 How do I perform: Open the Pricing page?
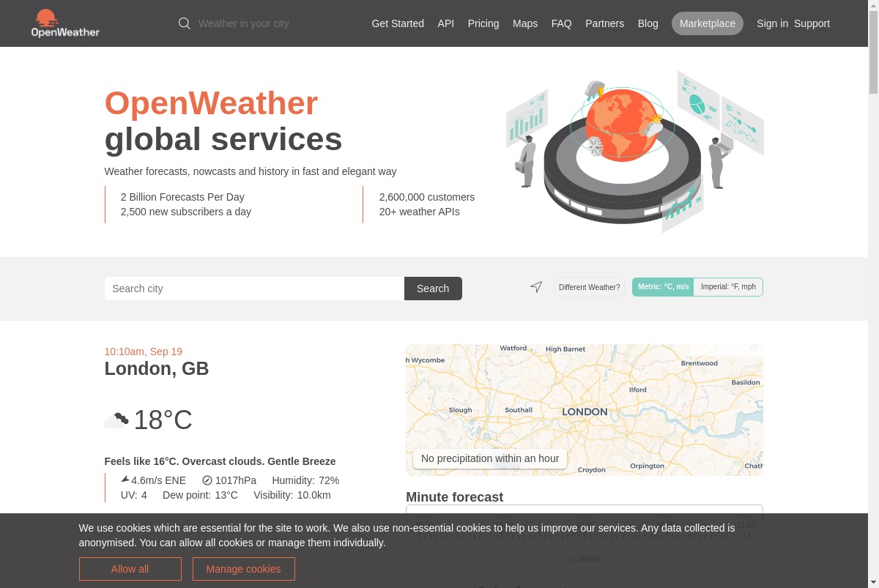483,23
